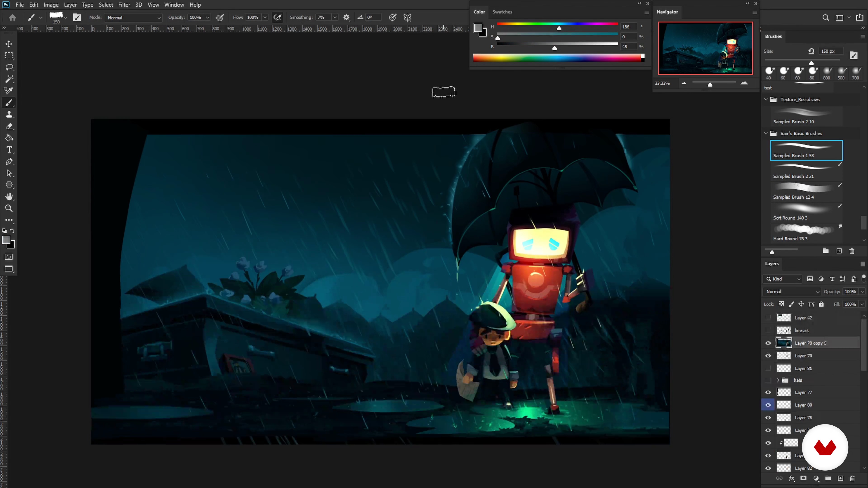Open the Smoothing dropdown arrow
The height and width of the screenshot is (488, 868).
click(x=335, y=18)
